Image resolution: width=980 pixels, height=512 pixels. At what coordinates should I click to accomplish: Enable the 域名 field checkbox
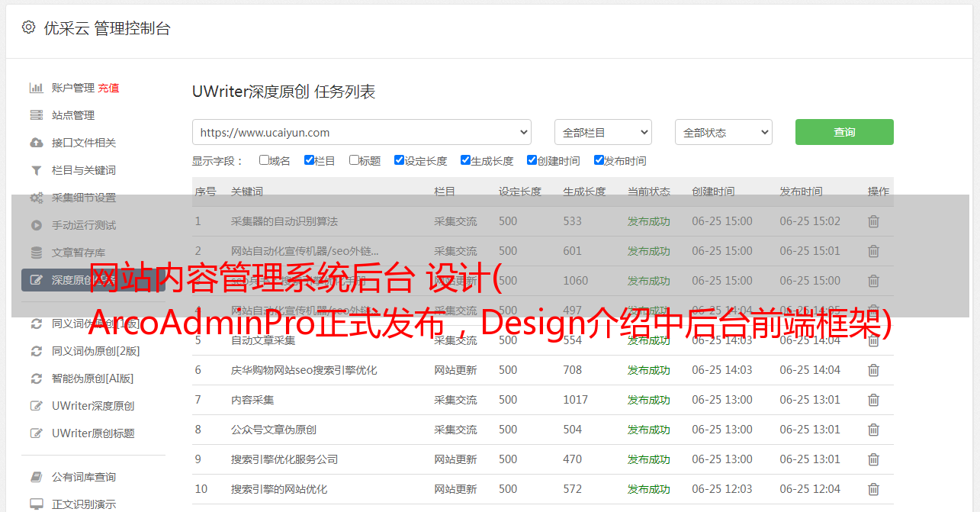[264, 160]
